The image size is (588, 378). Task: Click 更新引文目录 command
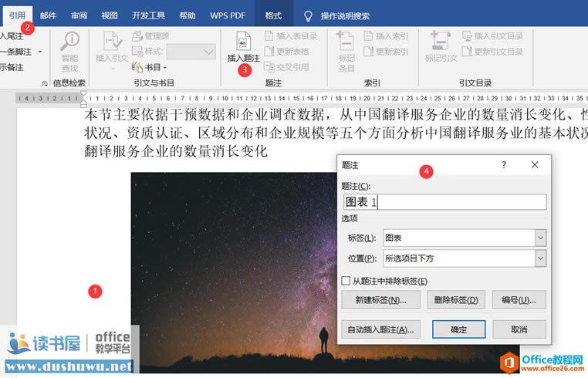click(492, 52)
